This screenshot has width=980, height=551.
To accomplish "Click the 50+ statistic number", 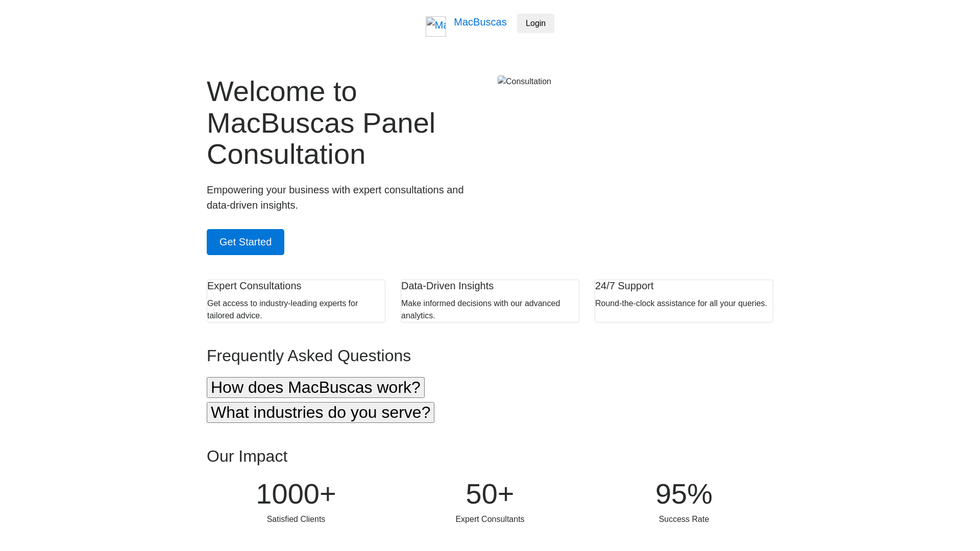I will click(490, 494).
